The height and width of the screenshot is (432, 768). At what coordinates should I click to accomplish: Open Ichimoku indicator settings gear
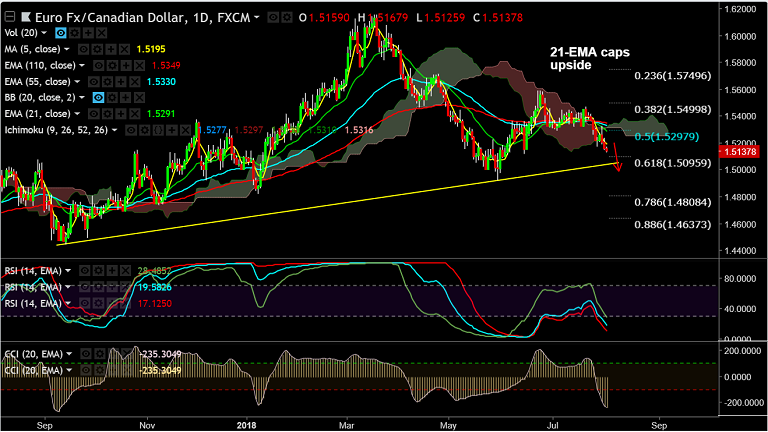click(144, 130)
